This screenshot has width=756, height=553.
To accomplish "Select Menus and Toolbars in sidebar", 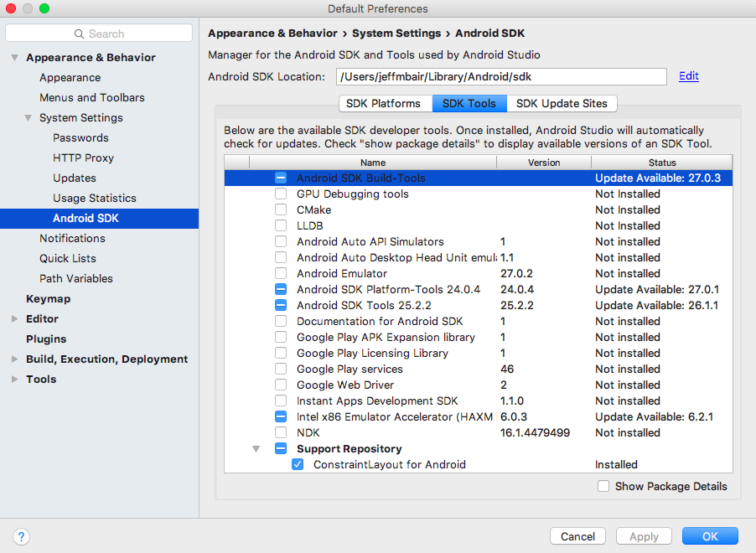I will pos(92,97).
